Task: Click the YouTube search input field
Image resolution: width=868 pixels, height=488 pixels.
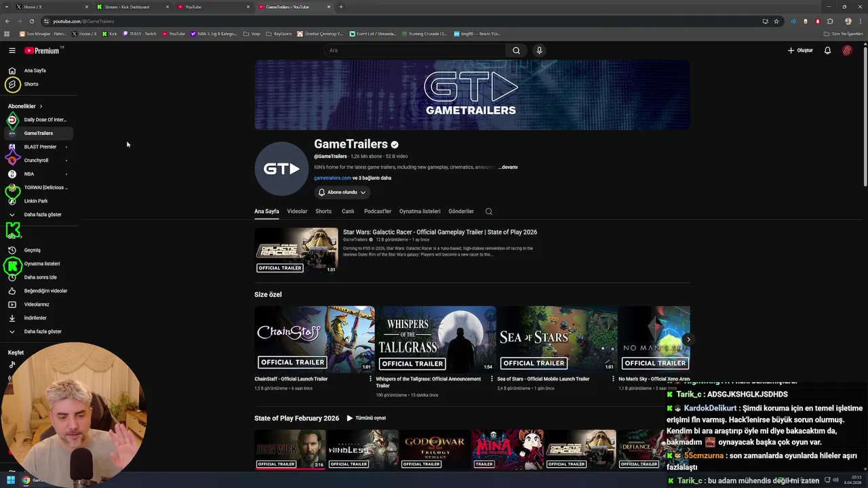Action: (x=414, y=50)
